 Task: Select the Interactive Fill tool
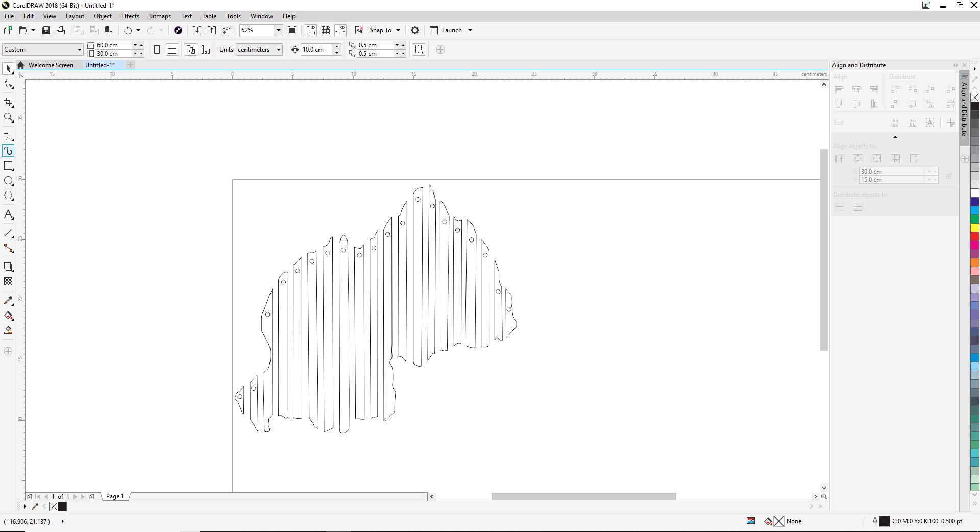8,316
